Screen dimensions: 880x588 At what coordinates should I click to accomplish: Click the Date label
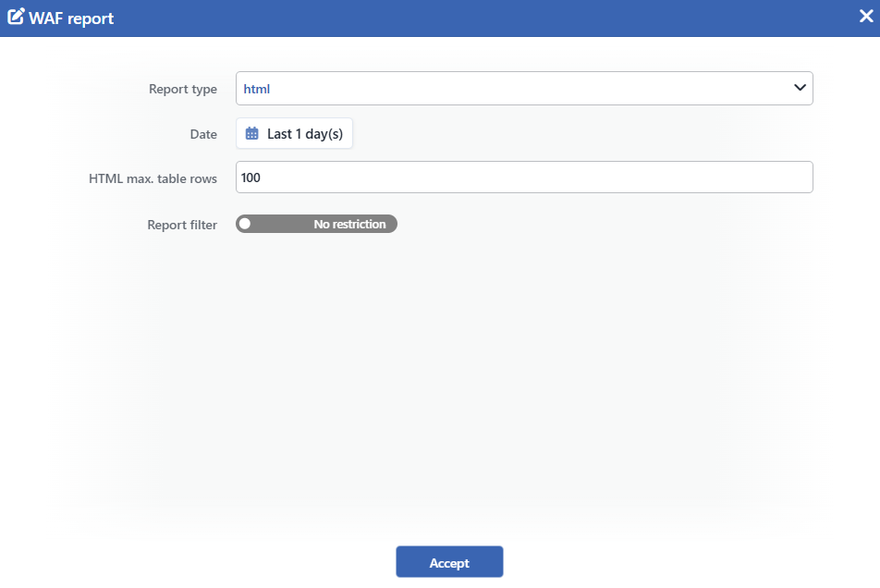(x=203, y=134)
